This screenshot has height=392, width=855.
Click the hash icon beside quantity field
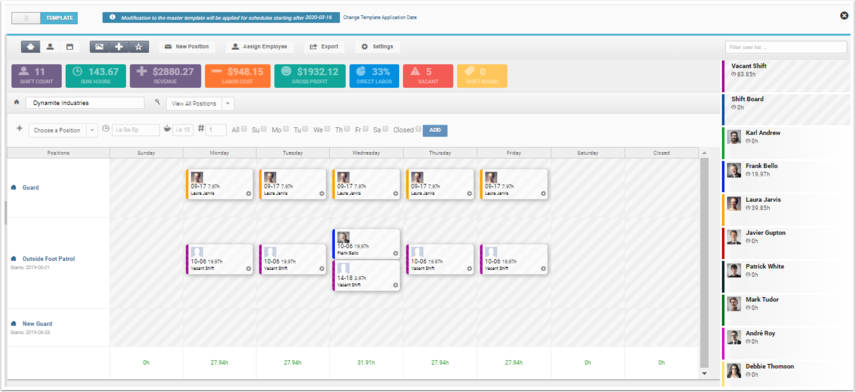click(201, 129)
